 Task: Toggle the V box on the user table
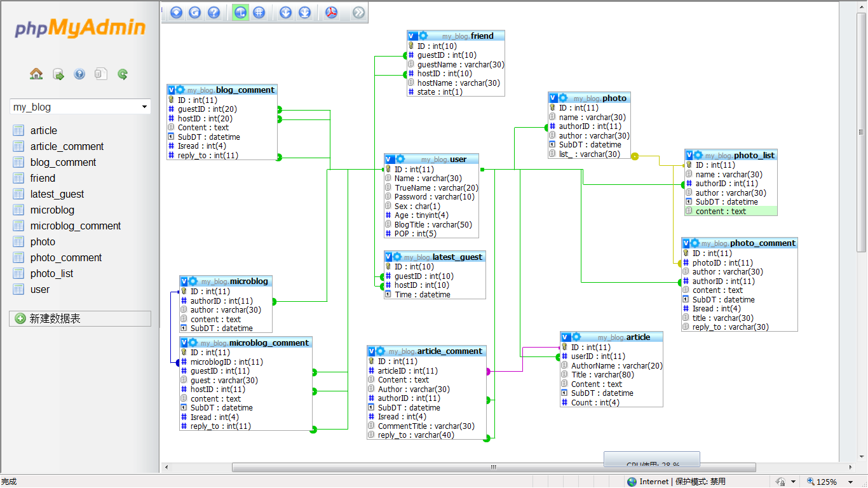coord(390,159)
